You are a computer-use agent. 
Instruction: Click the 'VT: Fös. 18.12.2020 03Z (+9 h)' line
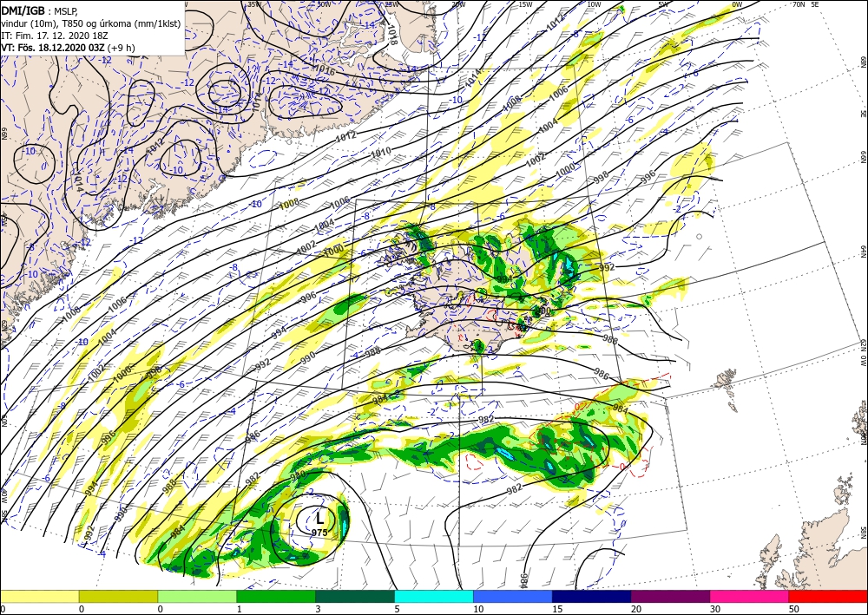coord(68,47)
